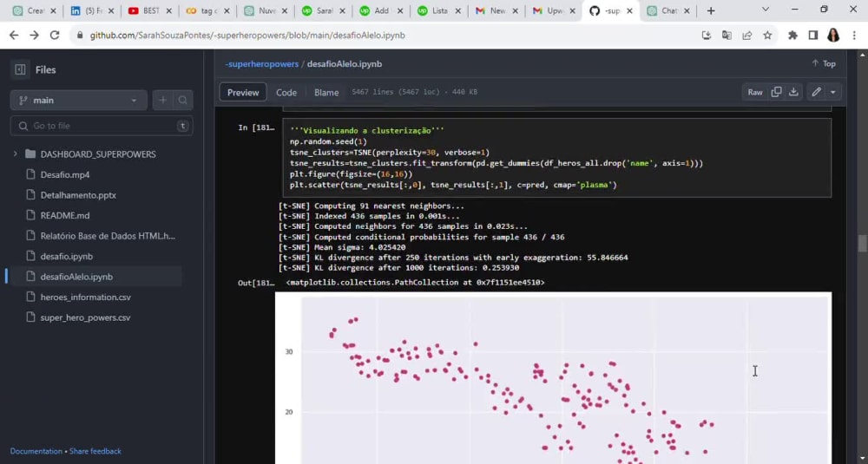The height and width of the screenshot is (464, 868).
Task: Click the page vertical scrollbar thumb
Action: [x=862, y=243]
